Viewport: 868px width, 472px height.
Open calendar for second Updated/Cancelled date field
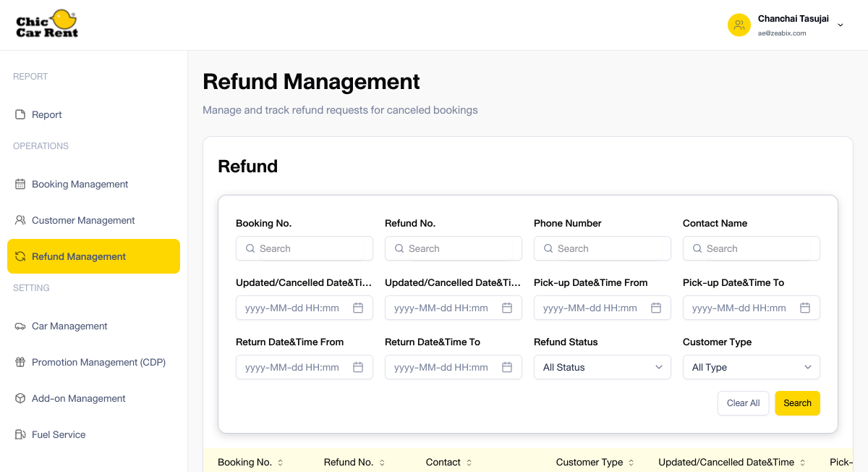(507, 308)
